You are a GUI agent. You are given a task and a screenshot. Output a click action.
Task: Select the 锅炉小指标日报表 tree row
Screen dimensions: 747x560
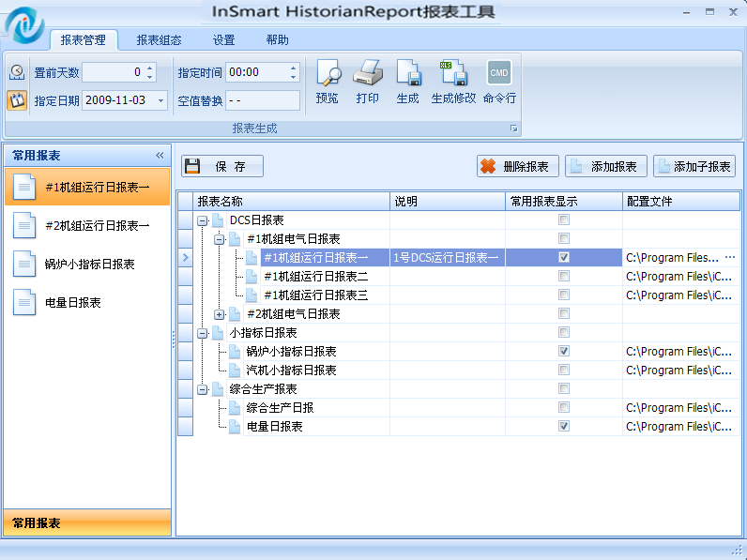click(x=292, y=352)
